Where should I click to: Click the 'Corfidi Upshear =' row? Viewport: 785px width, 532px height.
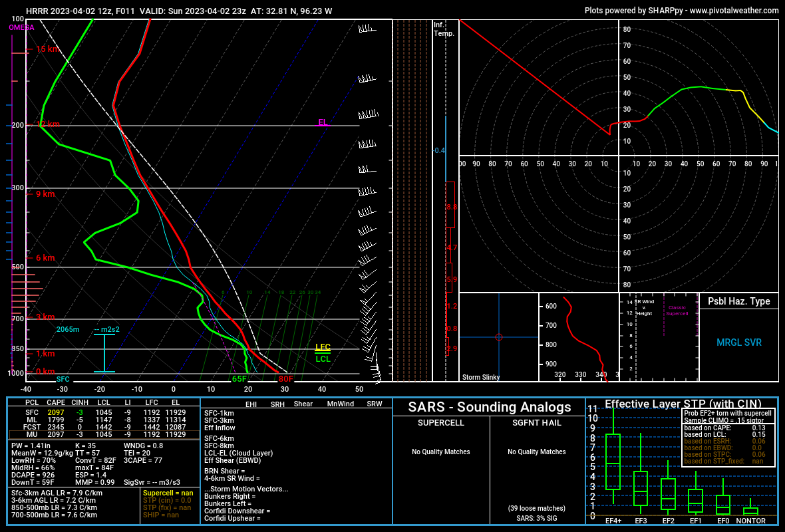[x=232, y=518]
